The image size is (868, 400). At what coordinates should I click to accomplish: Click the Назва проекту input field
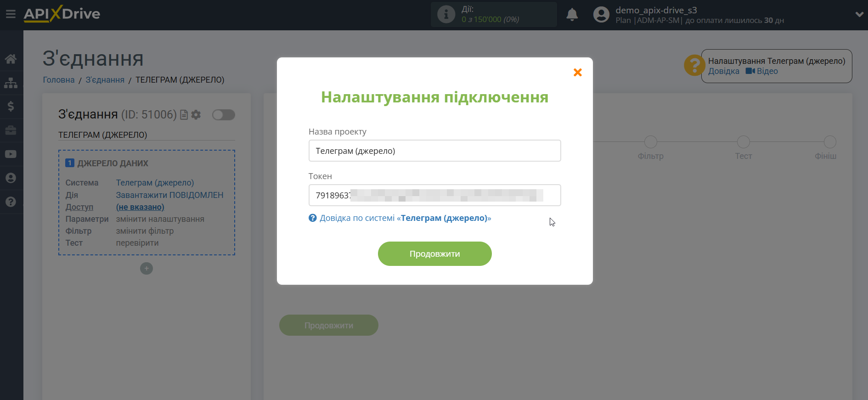(x=434, y=151)
